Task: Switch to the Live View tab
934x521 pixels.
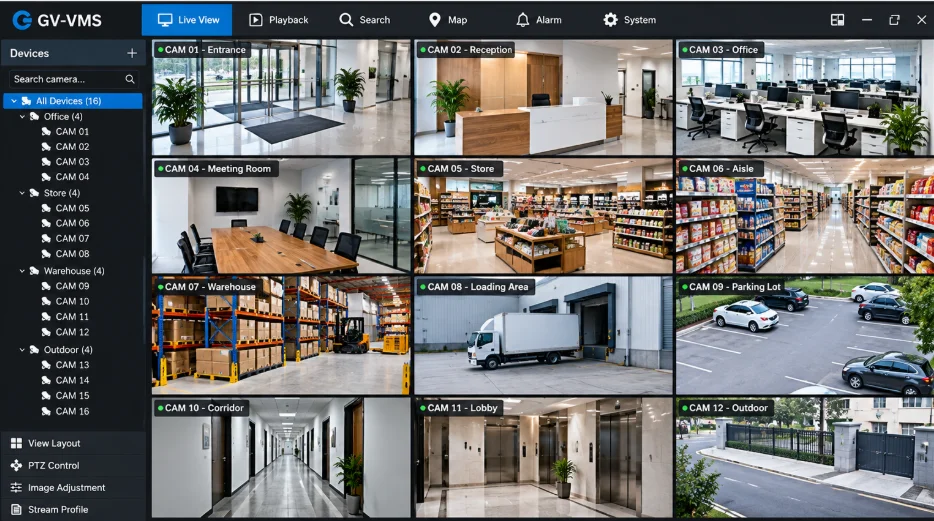Action: pyautogui.click(x=188, y=20)
